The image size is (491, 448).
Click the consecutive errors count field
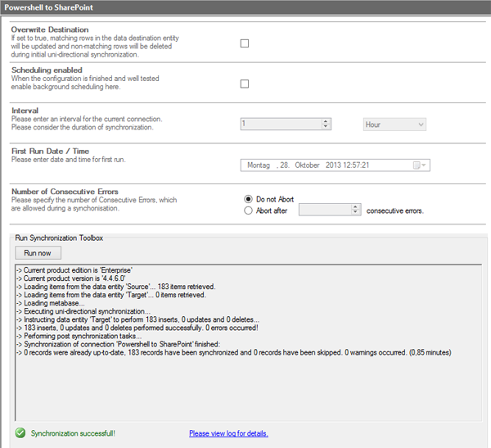point(325,210)
